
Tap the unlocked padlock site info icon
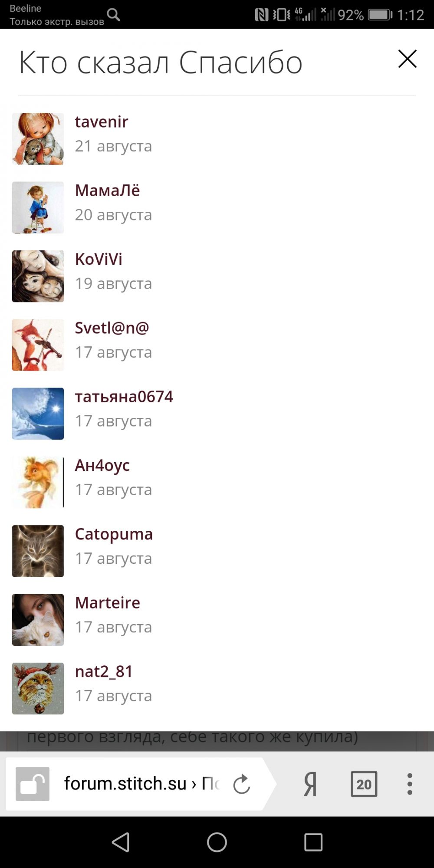tap(33, 784)
